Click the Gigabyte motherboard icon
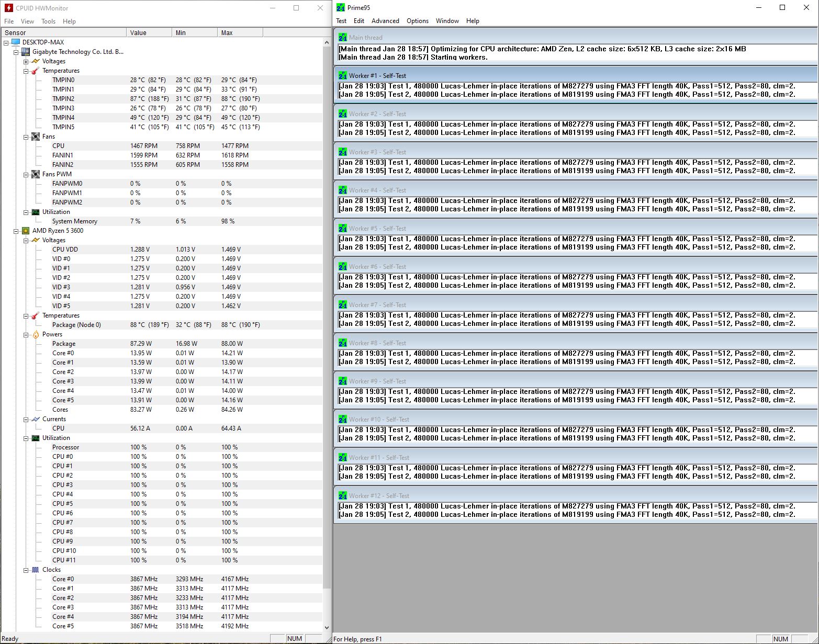Screen dimensions: 819x644 pyautogui.click(x=26, y=52)
